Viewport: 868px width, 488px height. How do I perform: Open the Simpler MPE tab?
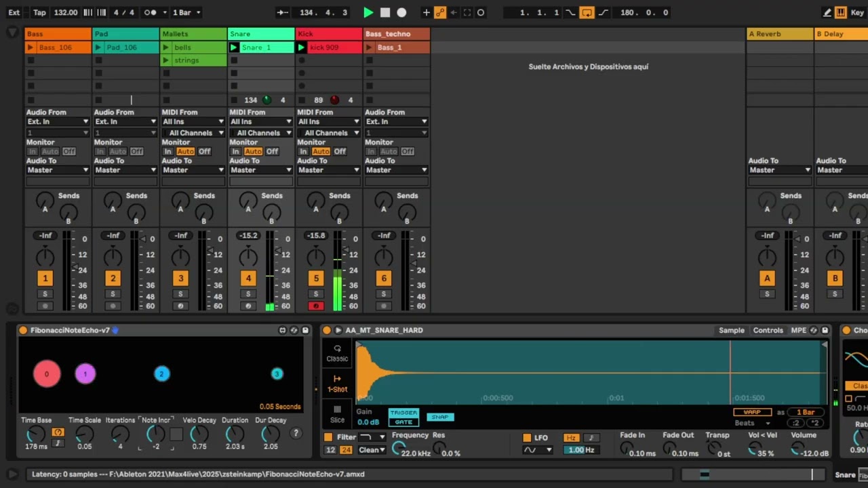coord(799,330)
